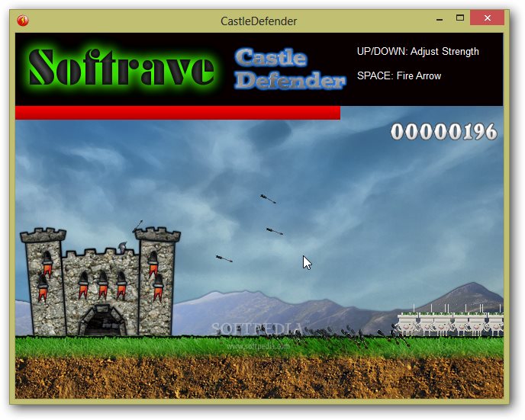Click the 'SPACE: Fire Arrow' instruction text
The width and height of the screenshot is (525, 420).
[399, 76]
